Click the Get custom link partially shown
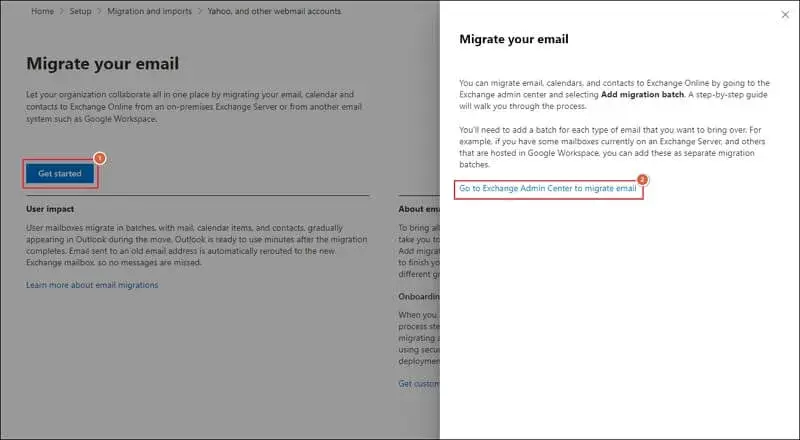800x440 pixels. pos(418,383)
